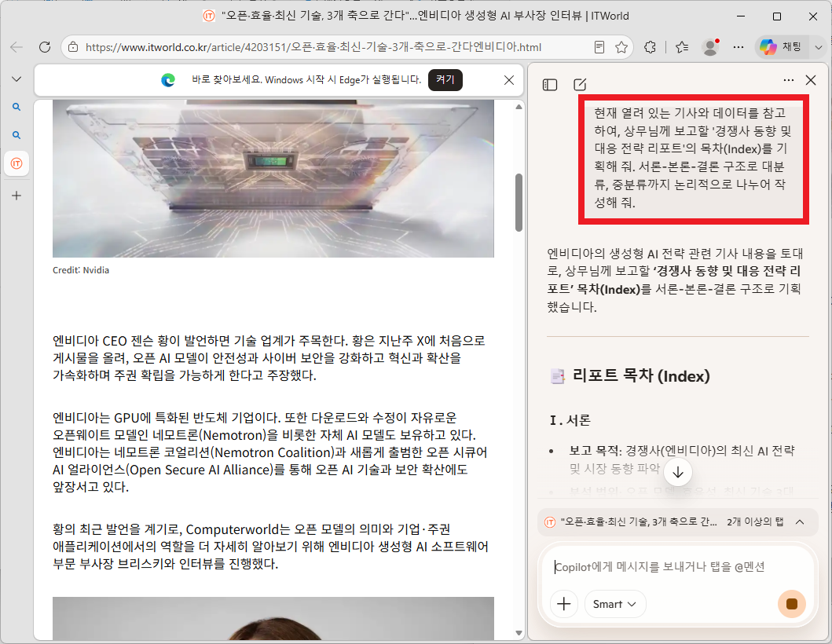Click the 켜기 button in Edge banner
The height and width of the screenshot is (644, 832).
(x=445, y=79)
